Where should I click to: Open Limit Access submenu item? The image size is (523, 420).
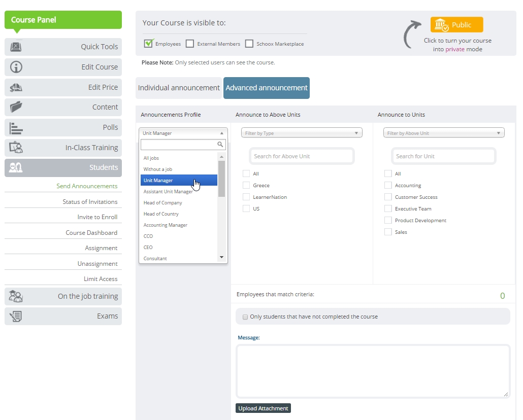coord(101,279)
